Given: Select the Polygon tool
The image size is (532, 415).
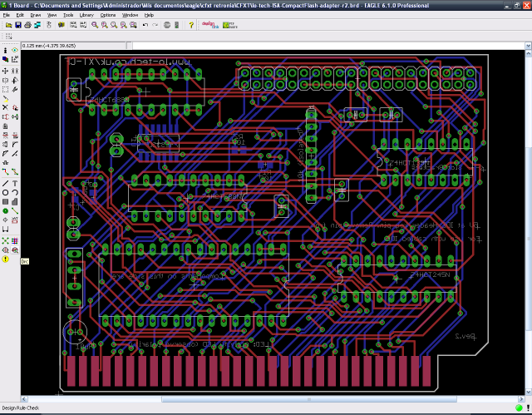Looking at the screenshot, I should point(15,202).
